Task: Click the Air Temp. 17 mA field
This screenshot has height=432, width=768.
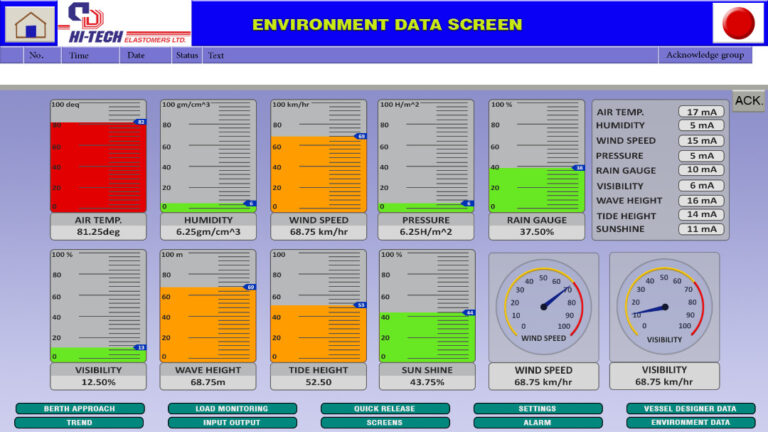Action: (x=700, y=112)
